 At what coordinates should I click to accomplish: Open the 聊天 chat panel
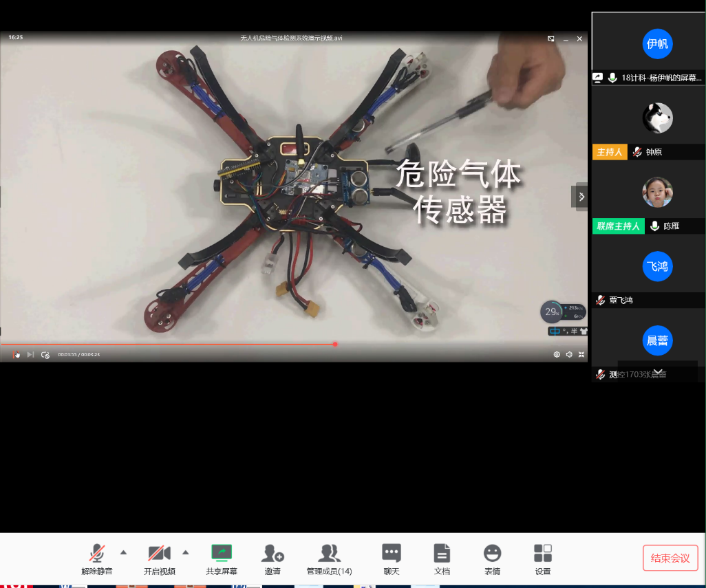(392, 559)
